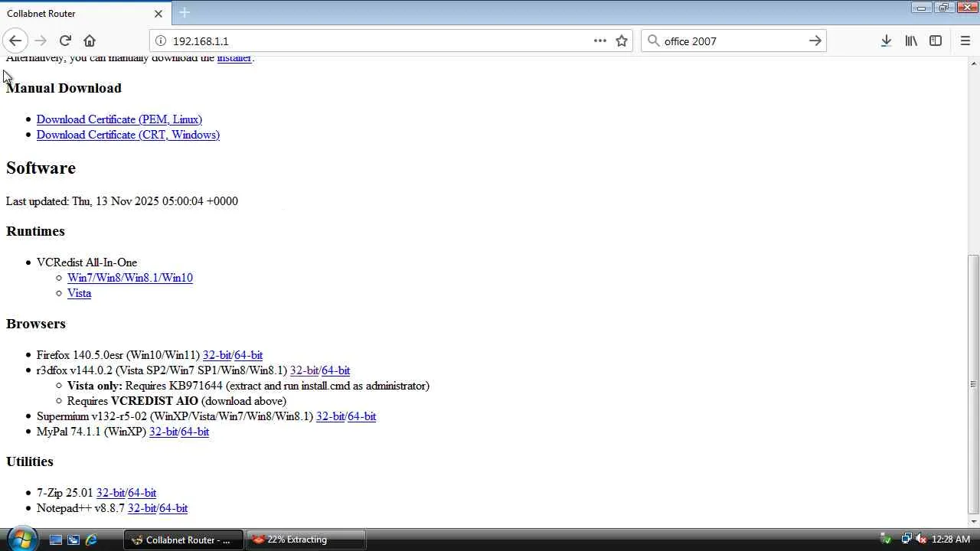Click the forward navigation arrow
Image resolution: width=980 pixels, height=551 pixels.
click(x=41, y=41)
